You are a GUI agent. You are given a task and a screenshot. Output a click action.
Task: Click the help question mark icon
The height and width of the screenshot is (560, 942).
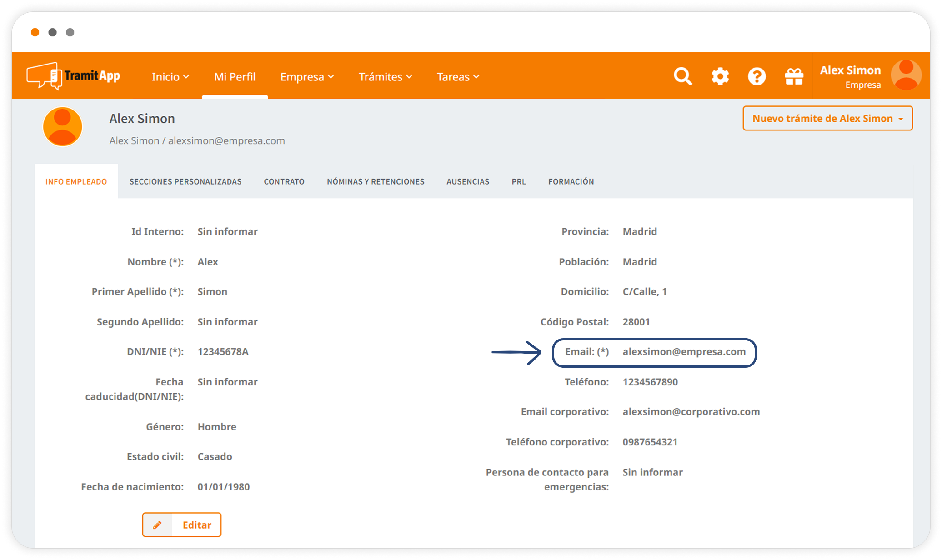coord(757,76)
